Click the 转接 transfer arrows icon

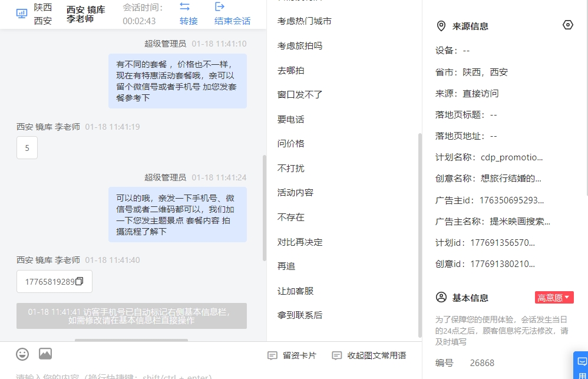click(x=184, y=6)
